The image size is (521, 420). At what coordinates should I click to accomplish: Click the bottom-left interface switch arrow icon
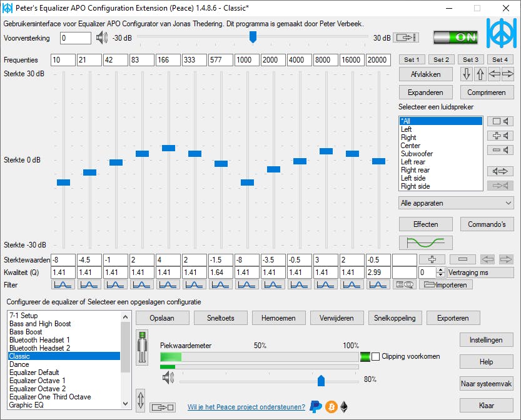click(163, 407)
